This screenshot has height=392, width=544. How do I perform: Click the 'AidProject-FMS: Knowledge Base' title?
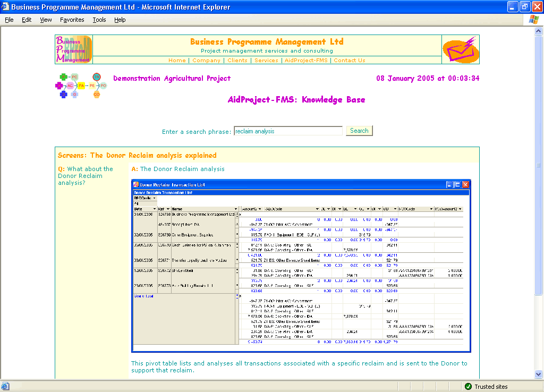pos(296,100)
